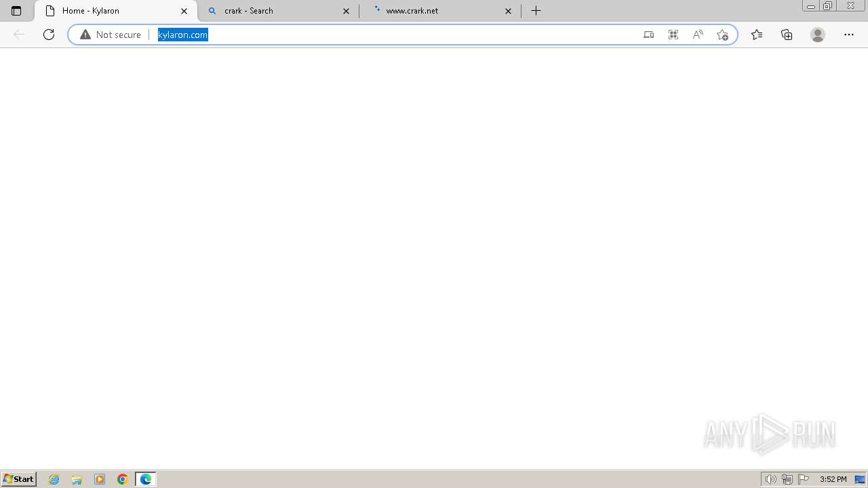This screenshot has height=488, width=868.
Task: Click Show desktop icon in tray
Action: point(860,479)
